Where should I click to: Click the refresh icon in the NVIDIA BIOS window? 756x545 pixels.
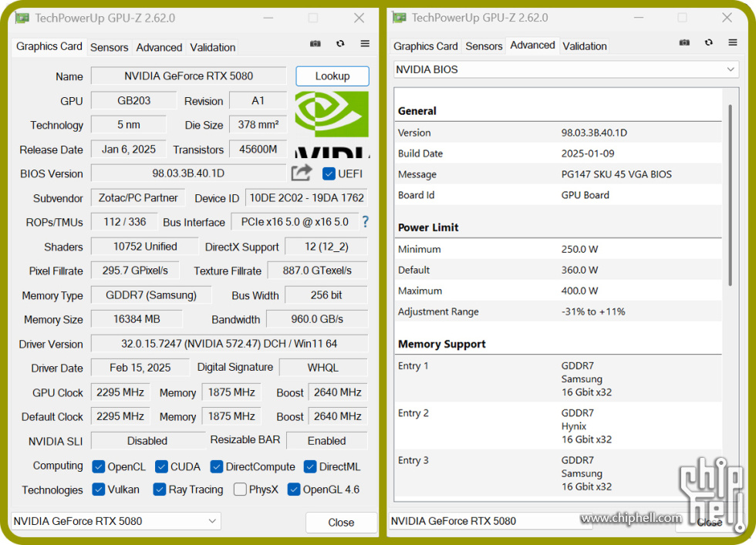tap(709, 42)
